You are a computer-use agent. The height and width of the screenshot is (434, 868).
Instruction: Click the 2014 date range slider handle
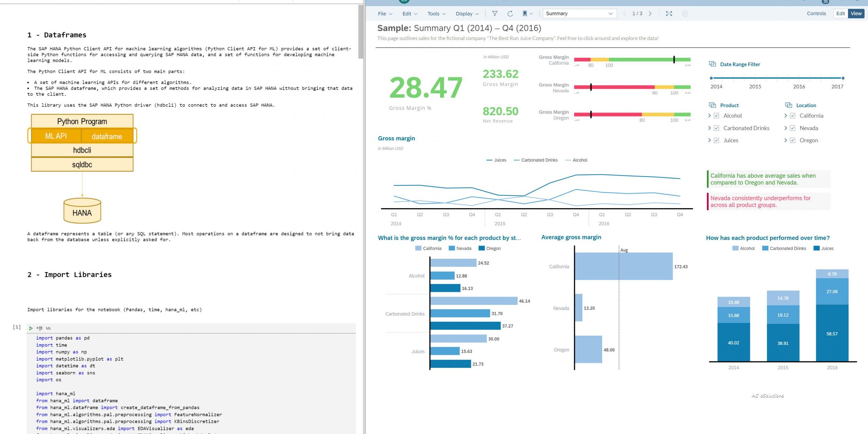[711, 78]
